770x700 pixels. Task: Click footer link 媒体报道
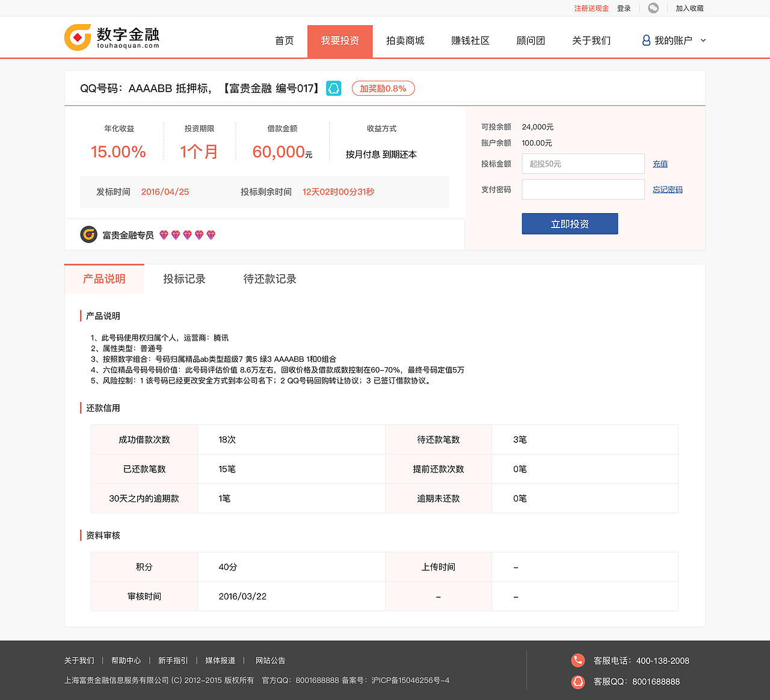click(x=220, y=660)
